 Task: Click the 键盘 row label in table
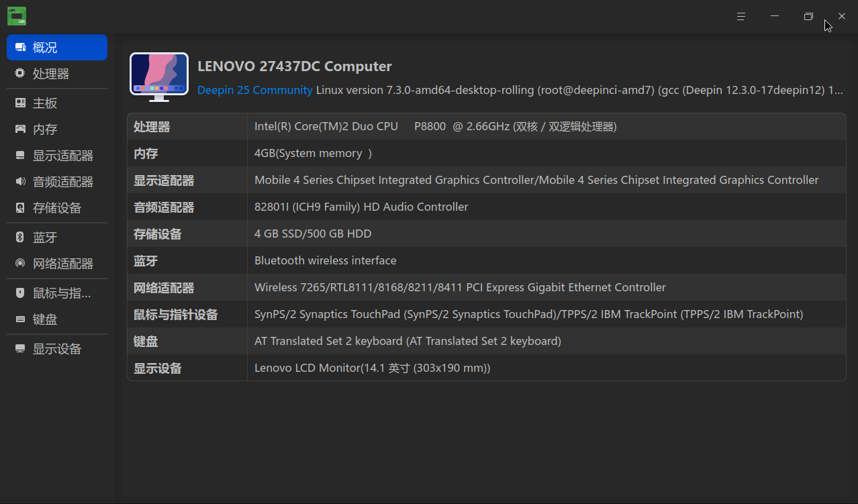click(146, 342)
